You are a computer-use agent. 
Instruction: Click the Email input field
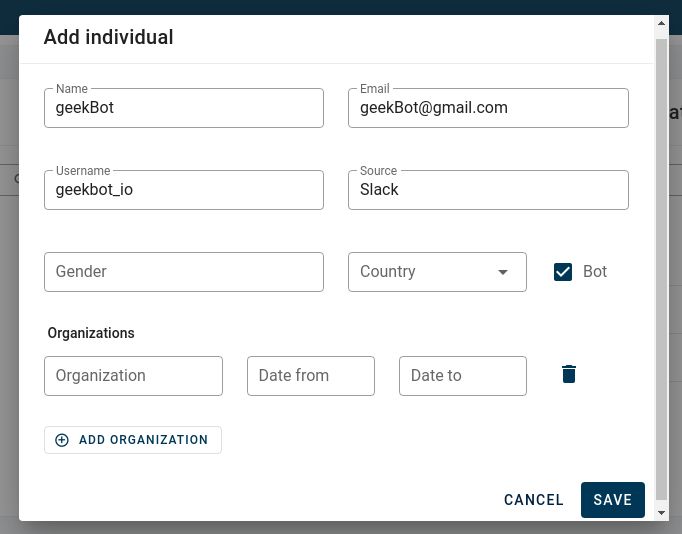coord(488,108)
